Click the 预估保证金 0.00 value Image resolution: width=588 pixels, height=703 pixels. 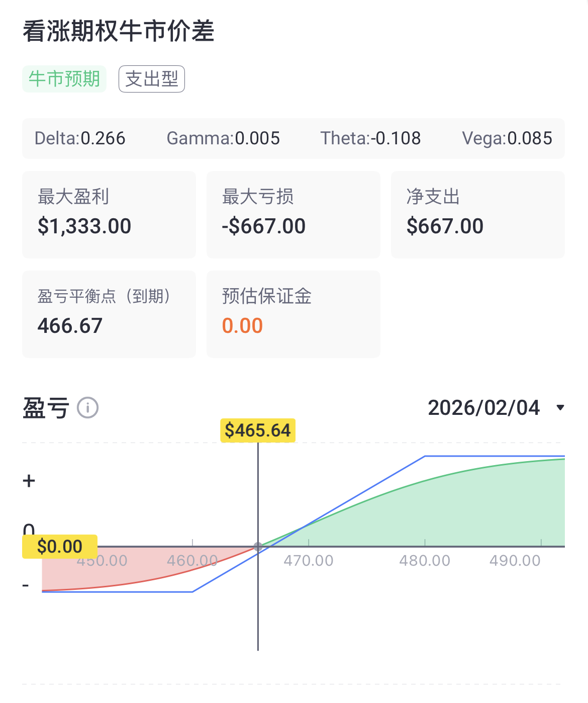pos(243,326)
